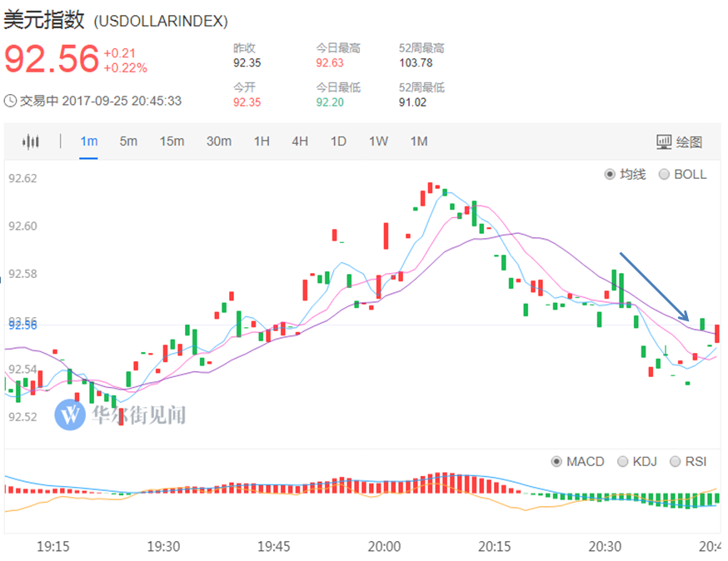Open the 30m timeframe tab
This screenshot has height=561, width=728.
click(x=218, y=141)
